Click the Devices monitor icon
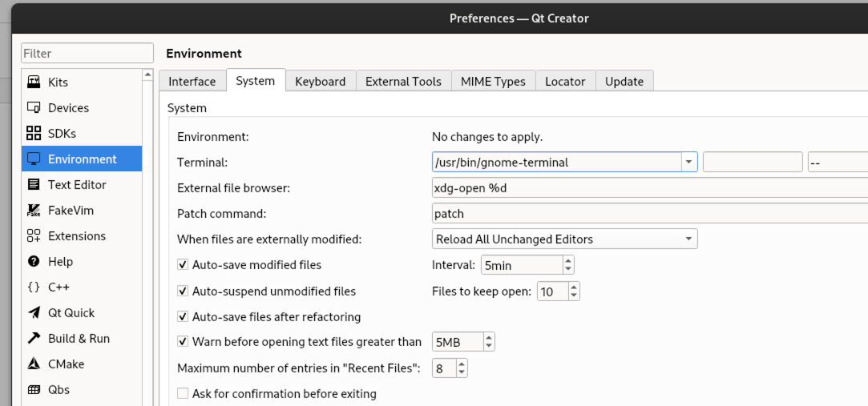The image size is (868, 406). 34,108
